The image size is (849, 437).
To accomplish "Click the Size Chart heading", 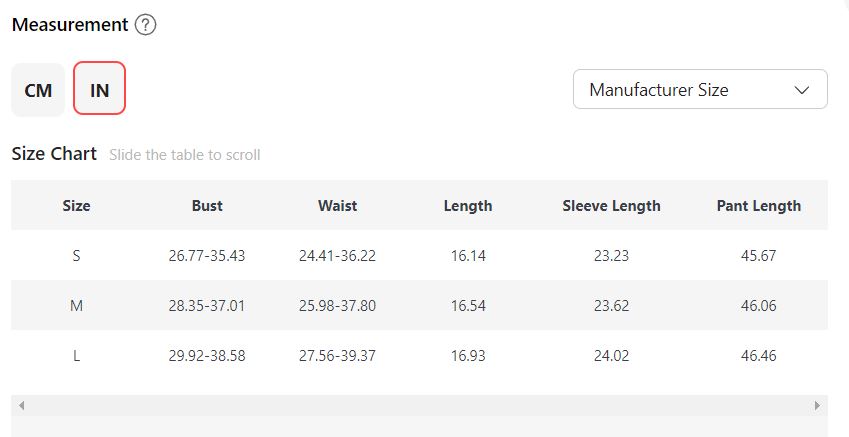I will click(54, 154).
